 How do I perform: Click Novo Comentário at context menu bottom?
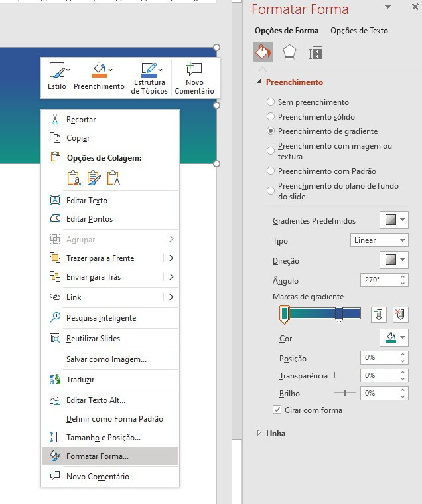point(110,477)
